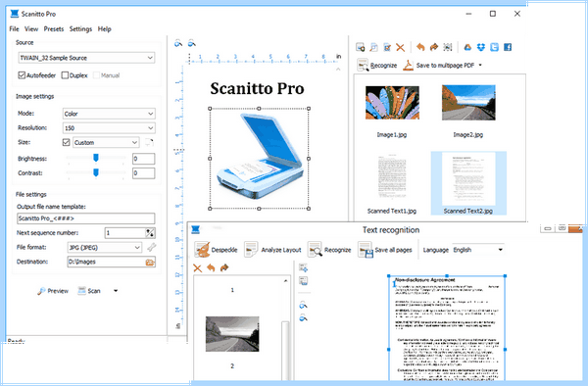Click the undo arrow in the main window toolbar

tap(420, 47)
